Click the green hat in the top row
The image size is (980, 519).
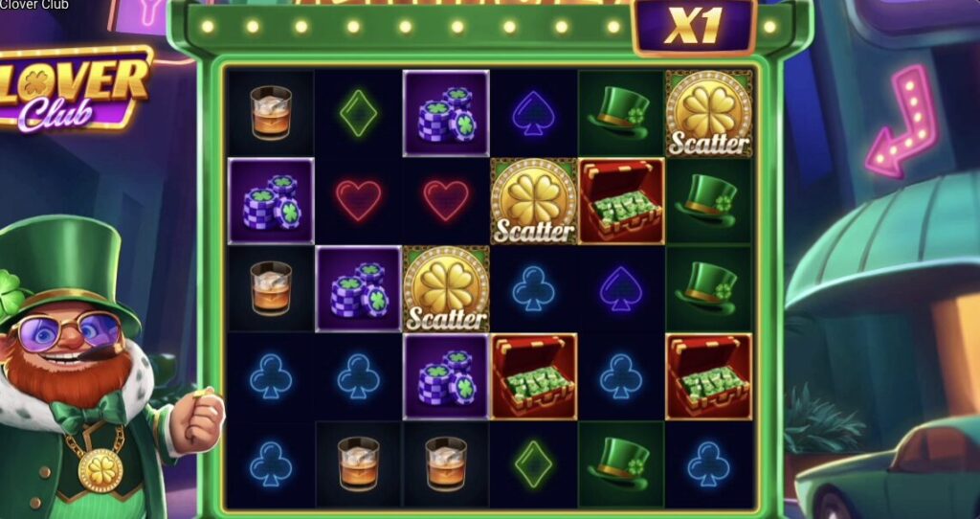(x=619, y=113)
